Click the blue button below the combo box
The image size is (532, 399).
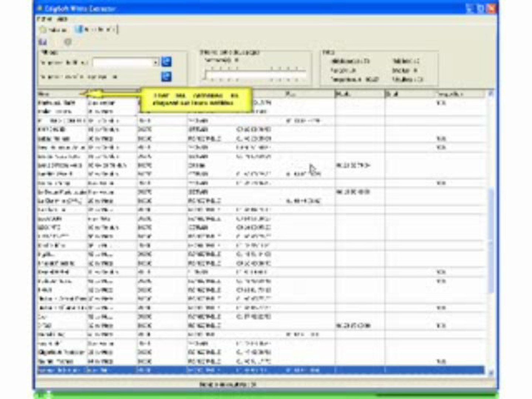pyautogui.click(x=167, y=76)
